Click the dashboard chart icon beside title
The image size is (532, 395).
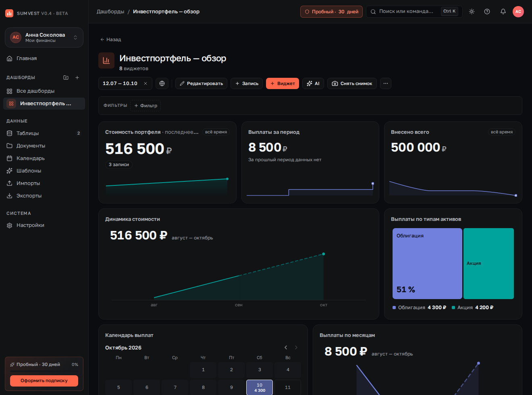[x=106, y=60]
